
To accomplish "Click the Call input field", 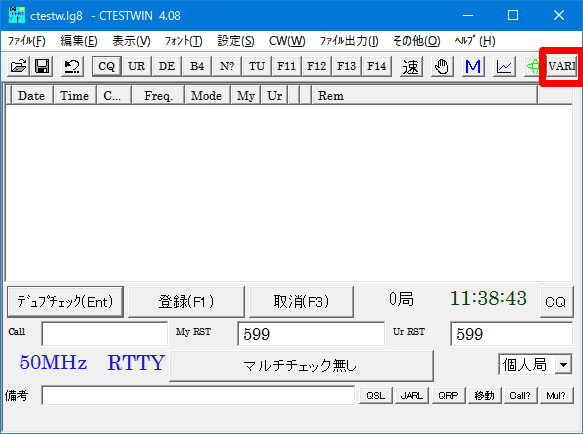I will click(x=105, y=334).
